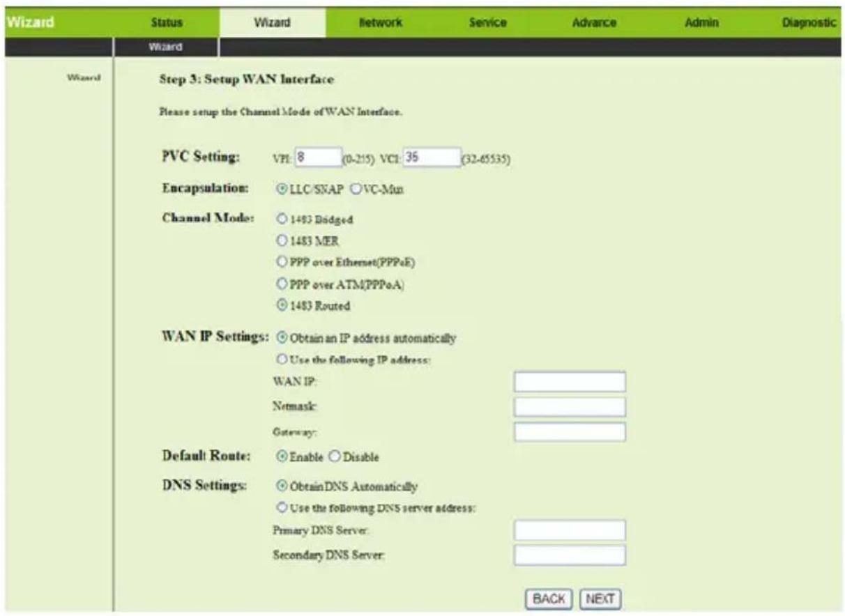The height and width of the screenshot is (616, 845).
Task: Select Obtain DNS Automatically
Action: point(282,485)
